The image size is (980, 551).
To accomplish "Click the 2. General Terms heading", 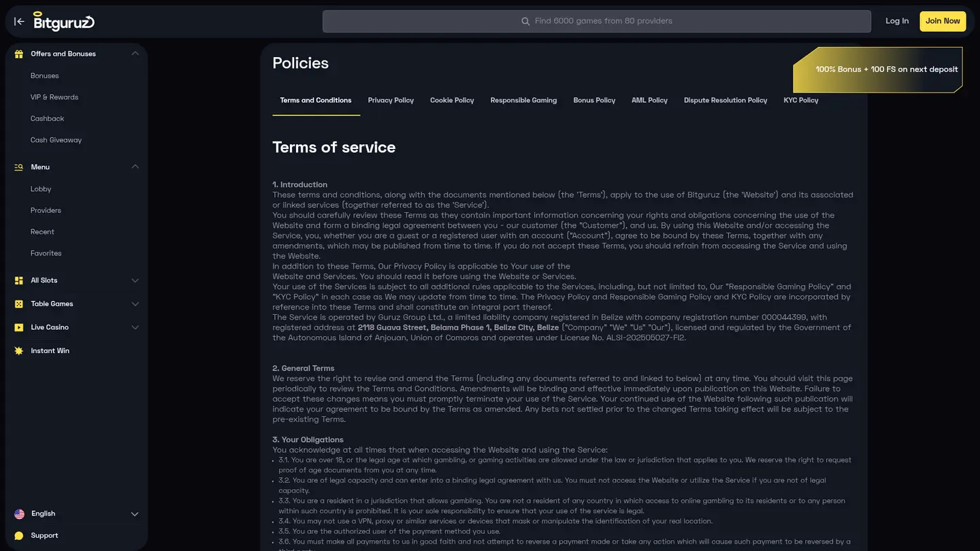I will tap(304, 368).
